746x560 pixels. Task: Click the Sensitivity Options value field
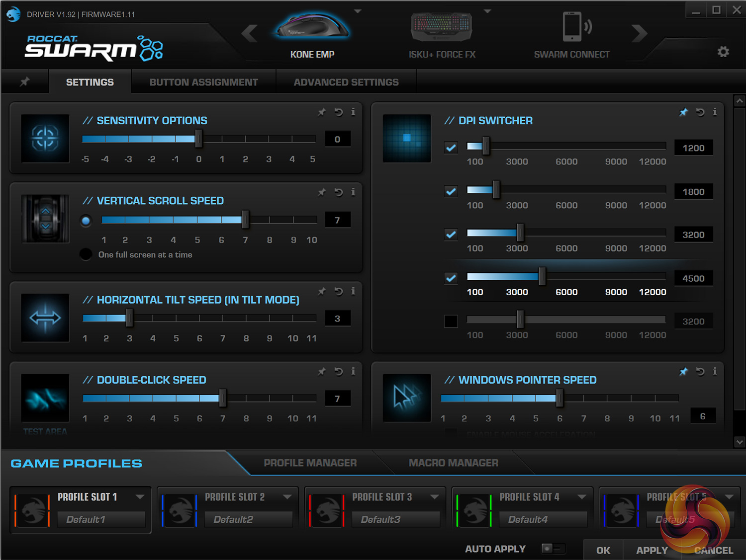click(338, 139)
